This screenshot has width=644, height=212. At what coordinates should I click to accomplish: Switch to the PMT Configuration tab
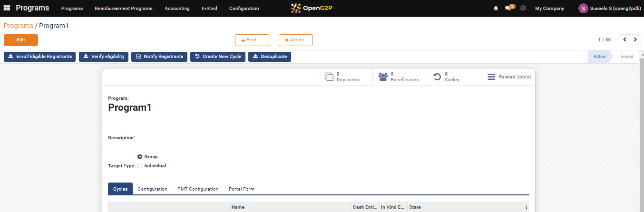coord(198,189)
